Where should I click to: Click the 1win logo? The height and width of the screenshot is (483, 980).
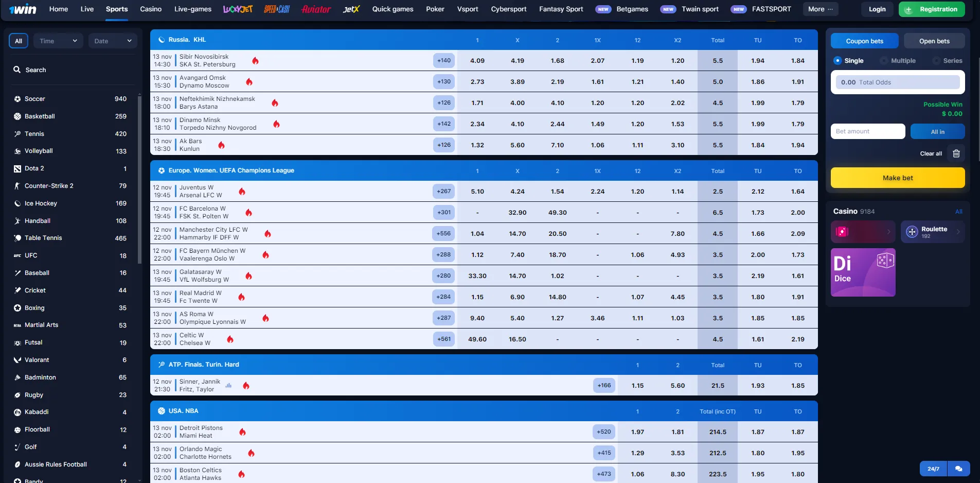[23, 9]
